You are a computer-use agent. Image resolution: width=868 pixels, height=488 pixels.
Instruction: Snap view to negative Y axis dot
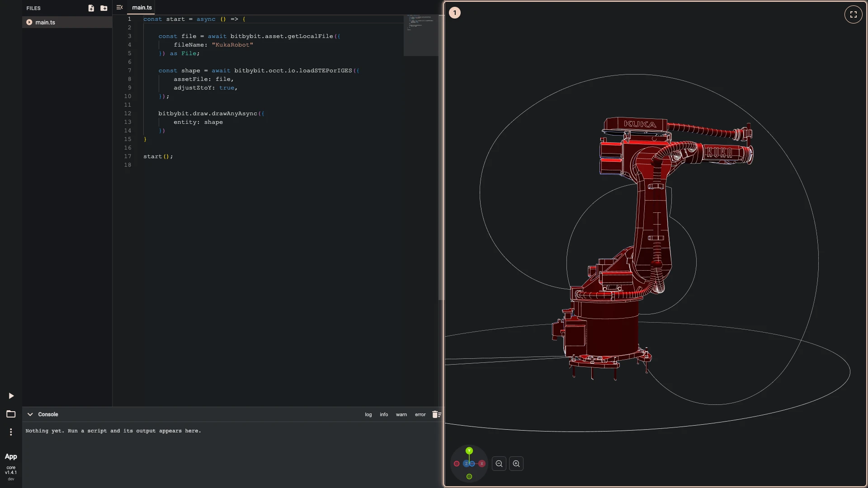point(469,476)
